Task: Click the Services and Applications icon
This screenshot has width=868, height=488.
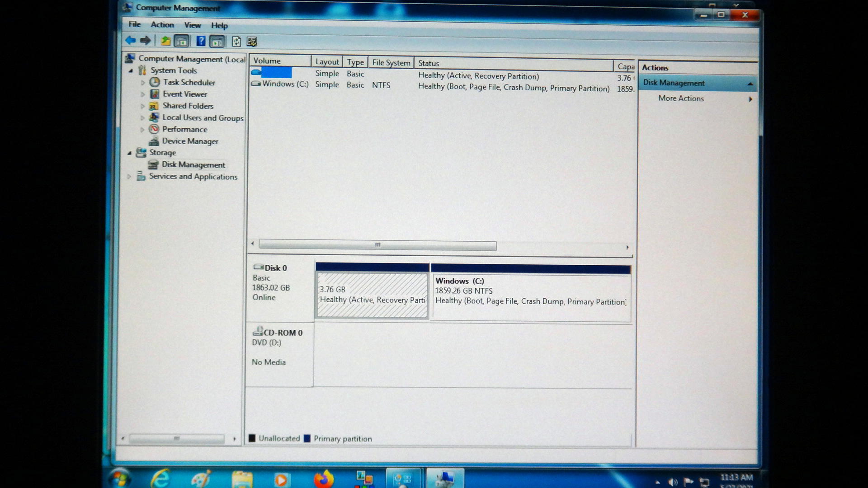Action: click(141, 176)
